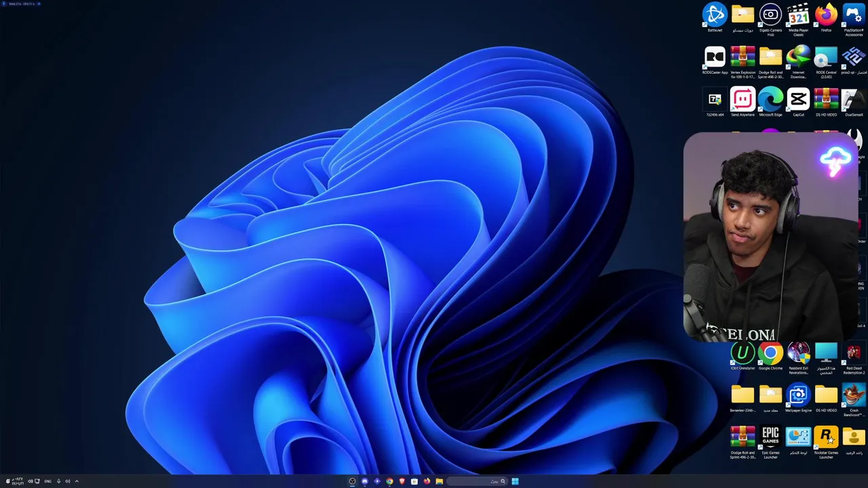
Task: Open the Control Panel desktop icon
Action: (x=798, y=441)
